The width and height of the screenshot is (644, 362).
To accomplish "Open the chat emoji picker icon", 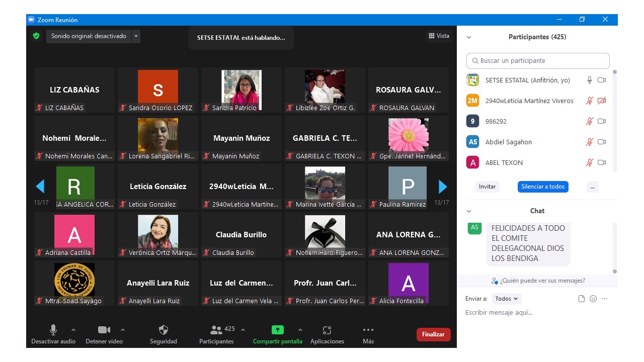I will pos(593,299).
